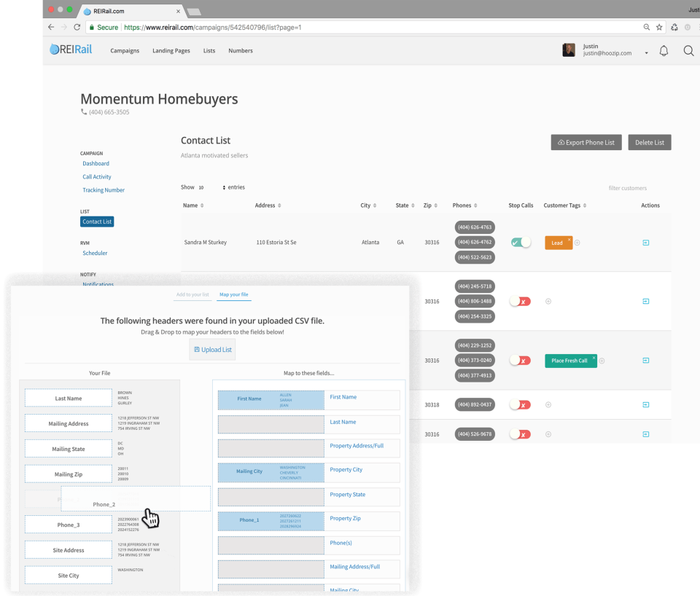Disable Stop Calls for Sandra M Sturkey
The width and height of the screenshot is (700, 596).
(521, 242)
